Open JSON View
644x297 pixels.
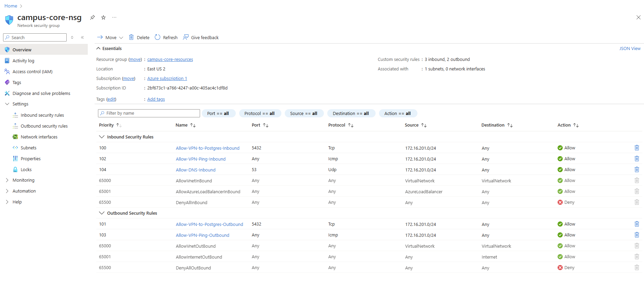pos(630,48)
